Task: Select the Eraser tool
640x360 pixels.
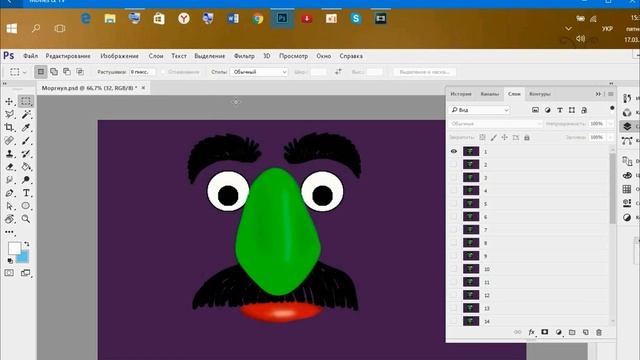Action: point(9,167)
